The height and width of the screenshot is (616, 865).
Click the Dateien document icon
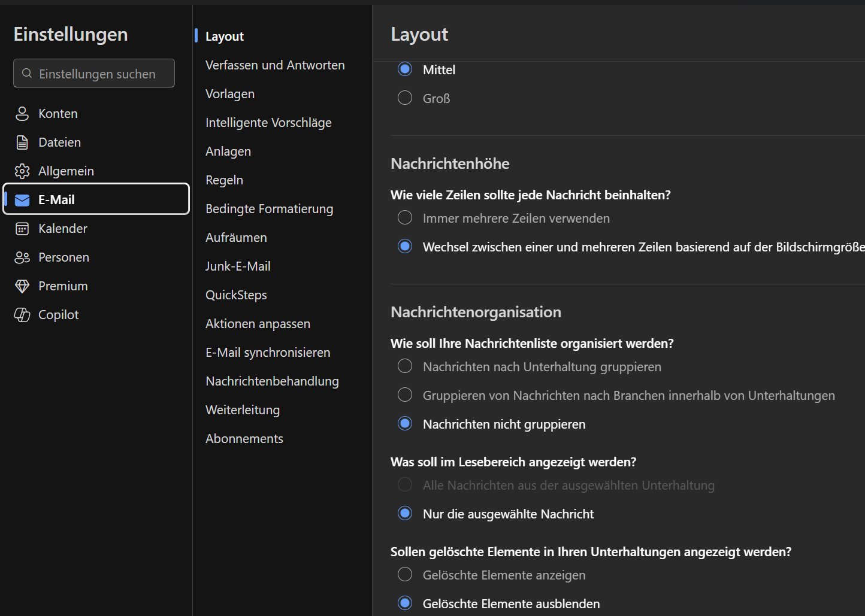(22, 142)
